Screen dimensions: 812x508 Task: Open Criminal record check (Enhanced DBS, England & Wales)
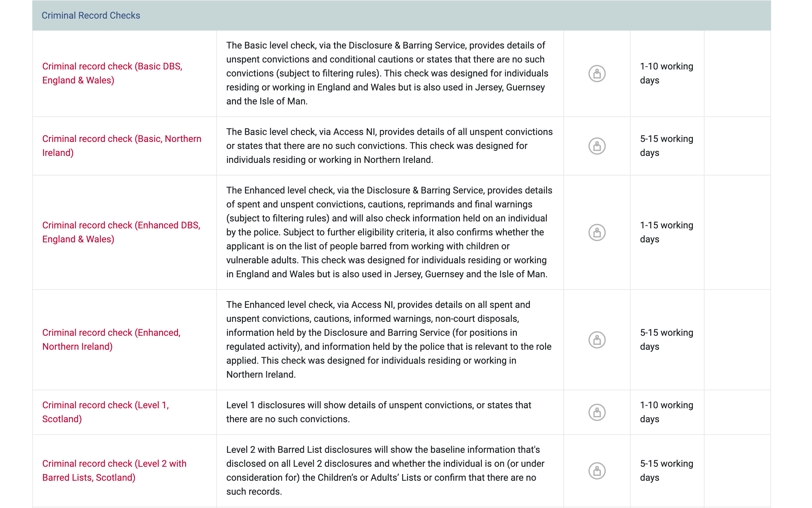point(121,232)
